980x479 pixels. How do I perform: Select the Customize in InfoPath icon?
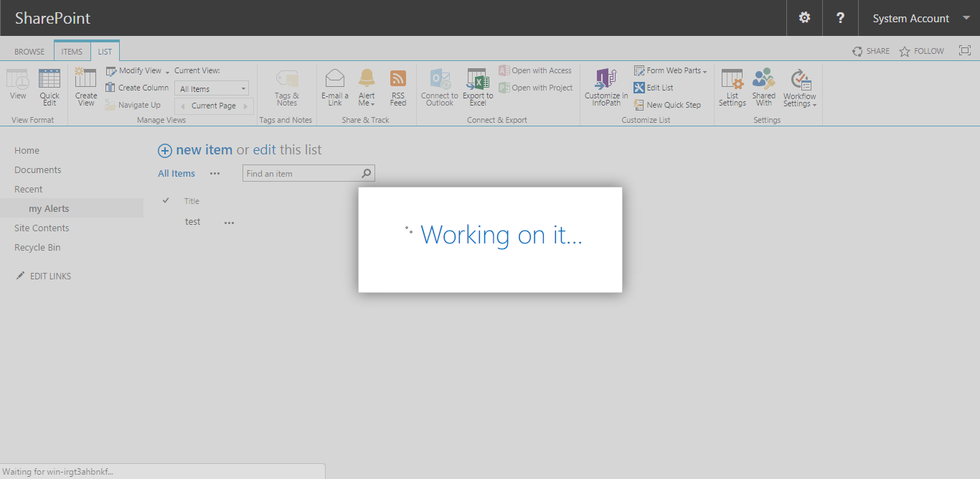coord(605,88)
